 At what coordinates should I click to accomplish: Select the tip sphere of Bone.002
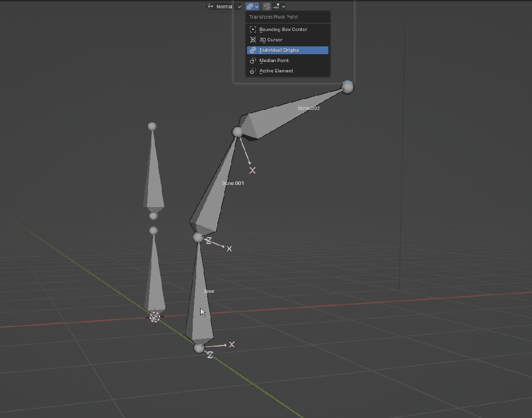coord(348,88)
